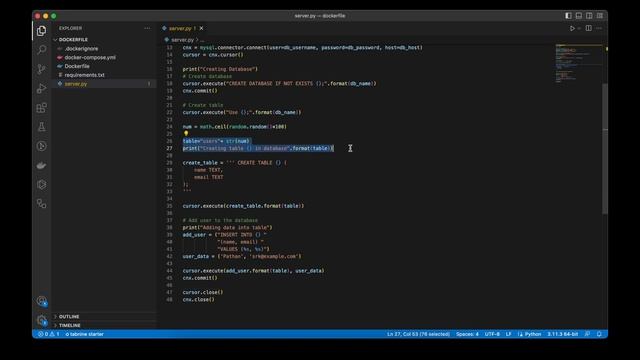Open Explorer Views and More Actions ellipsis
Image resolution: width=640 pixels, height=360 pixels.
pyautogui.click(x=147, y=28)
